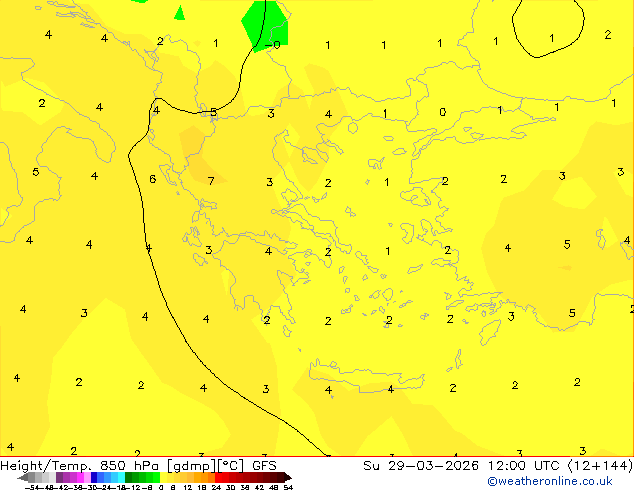The image size is (634, 490).
Task: Click the 0 temperature value near the Bosphorus
Action: pyautogui.click(x=443, y=112)
